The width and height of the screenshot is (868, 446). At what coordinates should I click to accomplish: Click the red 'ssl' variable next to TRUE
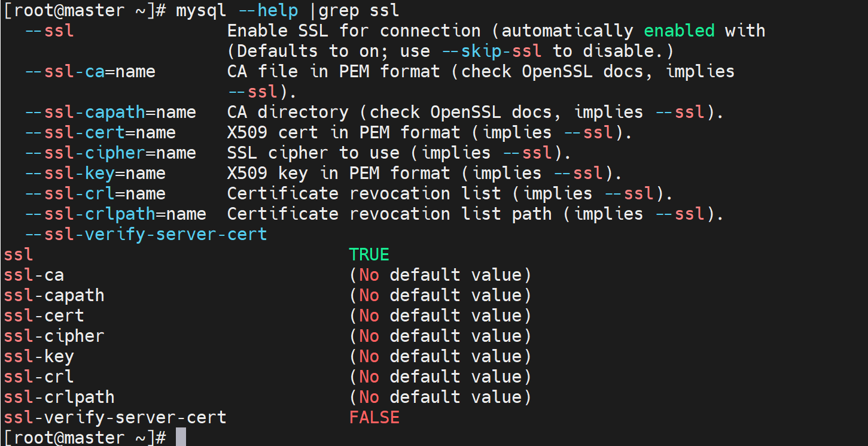click(x=19, y=255)
